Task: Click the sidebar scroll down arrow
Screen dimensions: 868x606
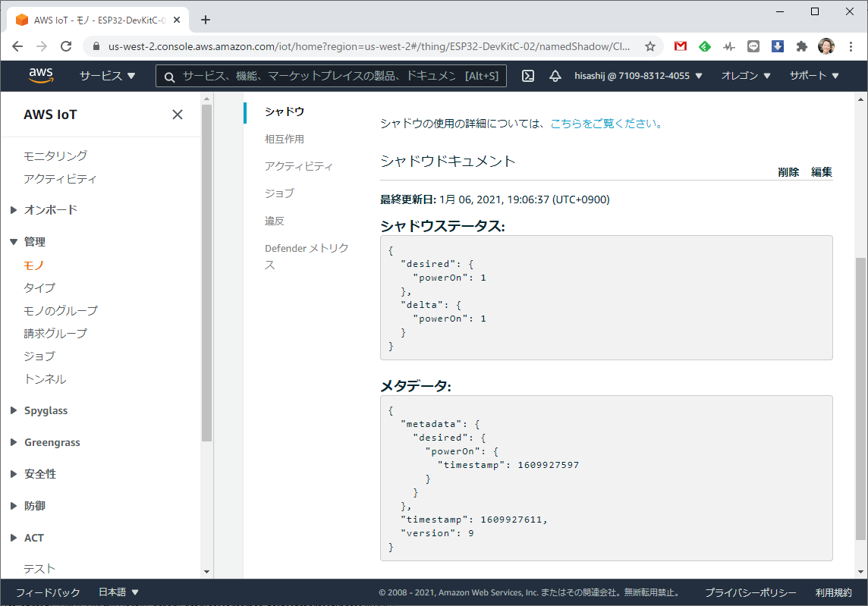Action: [x=206, y=572]
